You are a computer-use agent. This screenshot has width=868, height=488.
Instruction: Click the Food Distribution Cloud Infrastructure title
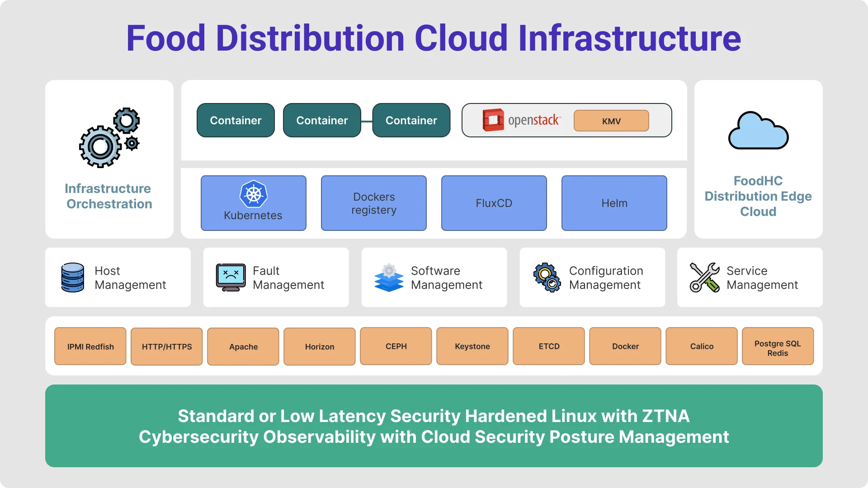click(434, 38)
